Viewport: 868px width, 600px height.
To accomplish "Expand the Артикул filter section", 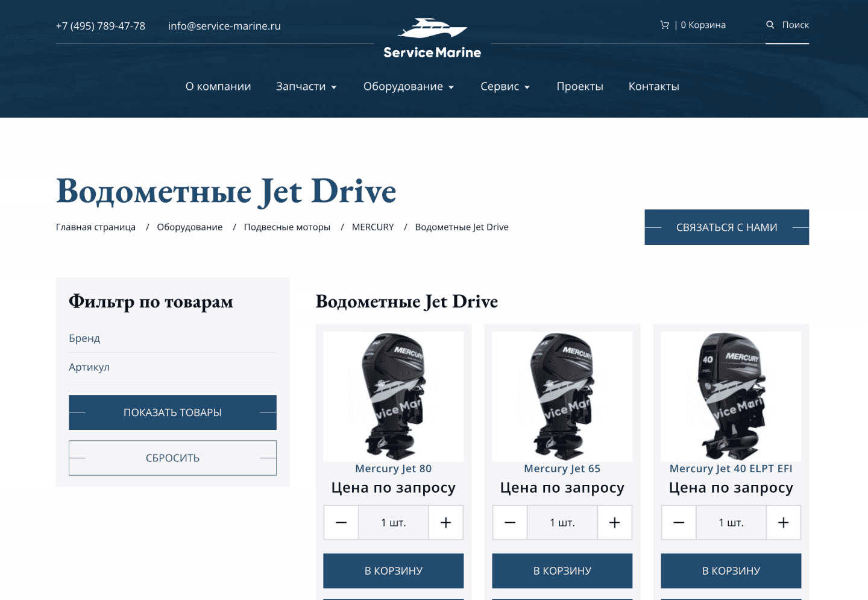I will click(x=172, y=367).
